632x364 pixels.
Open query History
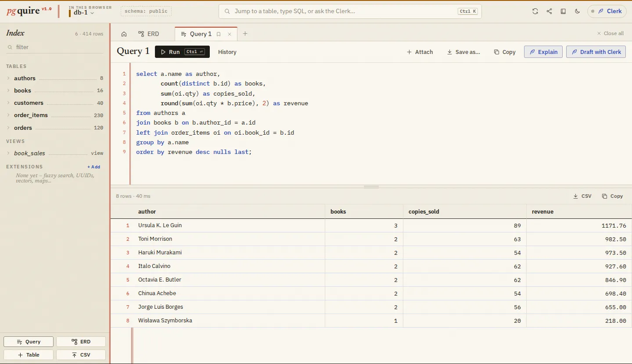point(227,52)
